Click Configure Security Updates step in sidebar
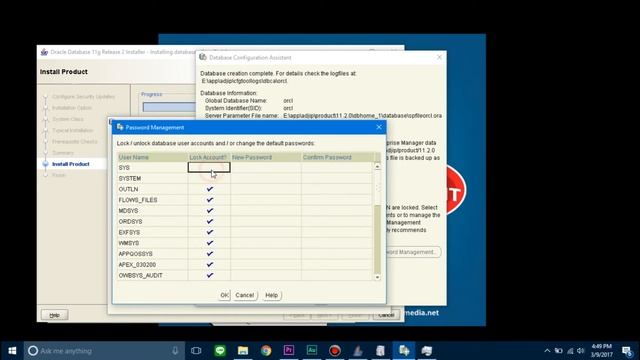Screen dimensions: 640x360 [x=84, y=96]
